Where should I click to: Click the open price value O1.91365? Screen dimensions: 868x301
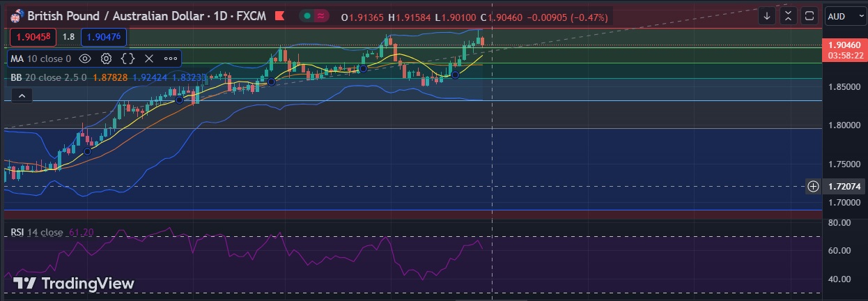click(x=364, y=17)
